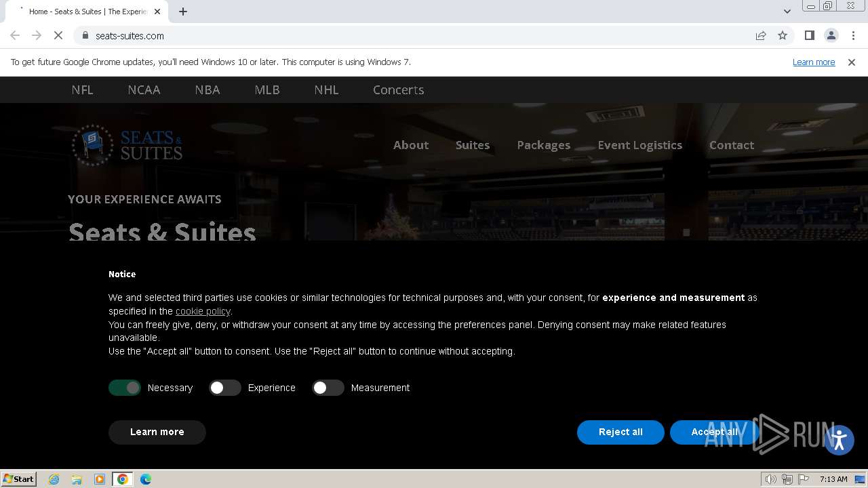Open a new browser tab
The image size is (868, 488).
pyautogui.click(x=183, y=12)
